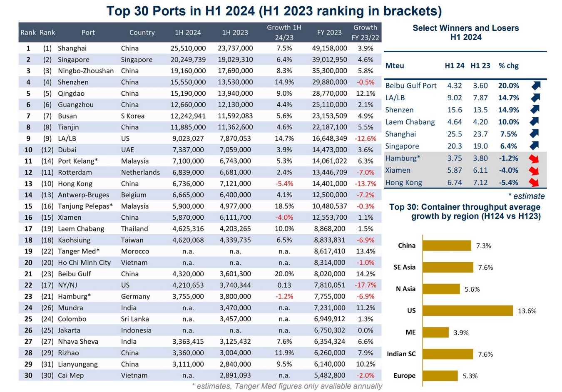Click the value '25,510,000' in the Shanghai row
This screenshot has width=562, height=392.
188,48
